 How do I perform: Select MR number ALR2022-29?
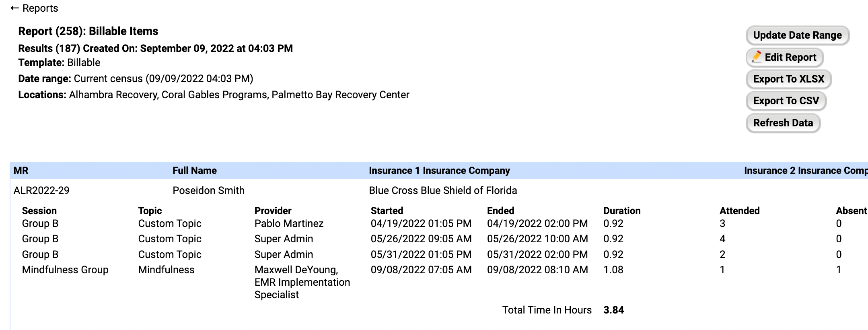41,190
